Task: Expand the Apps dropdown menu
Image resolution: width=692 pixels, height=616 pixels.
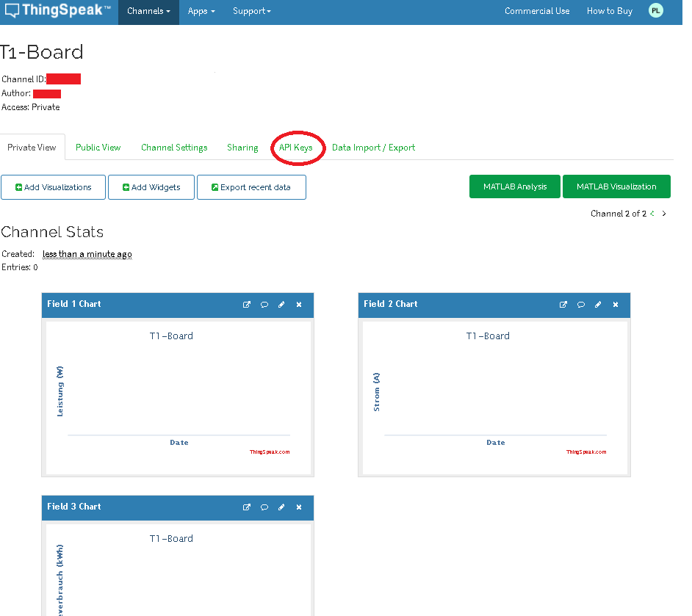Action: tap(201, 11)
